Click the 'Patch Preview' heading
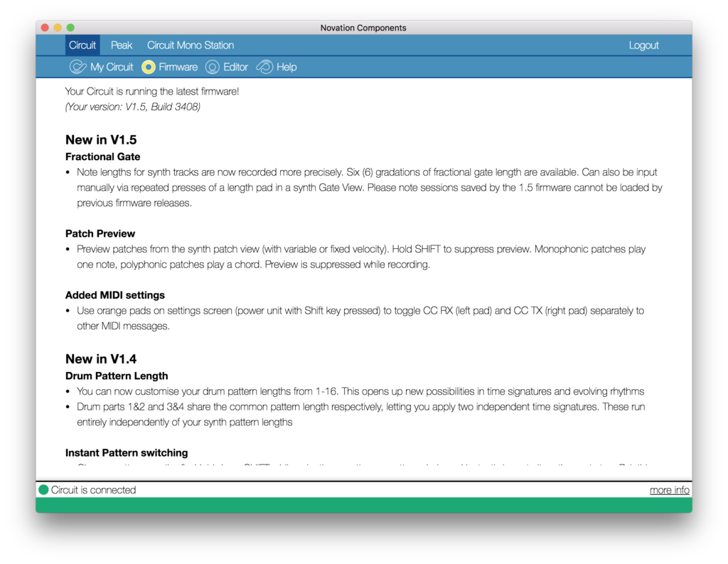 pyautogui.click(x=100, y=234)
